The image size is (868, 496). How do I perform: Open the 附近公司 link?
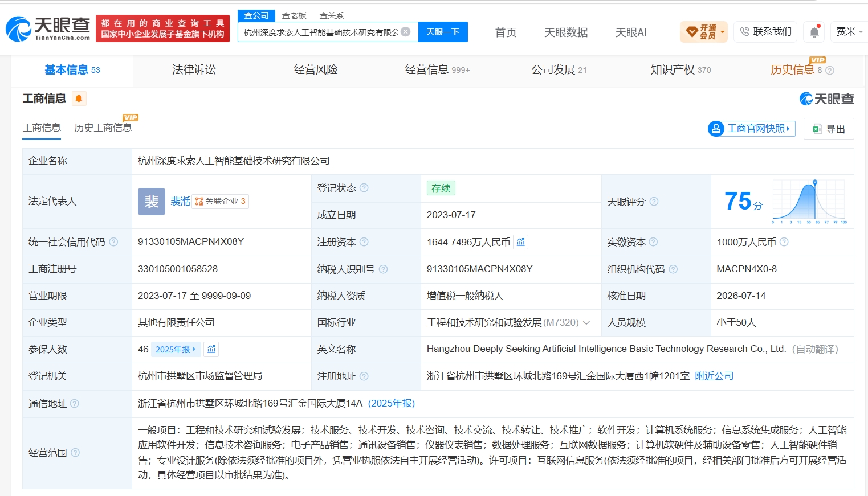pos(714,376)
